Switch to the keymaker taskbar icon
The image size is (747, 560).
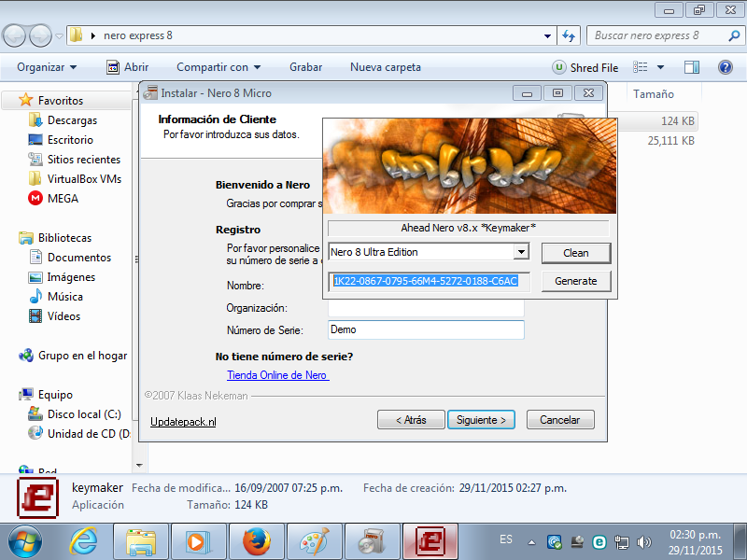(x=430, y=541)
